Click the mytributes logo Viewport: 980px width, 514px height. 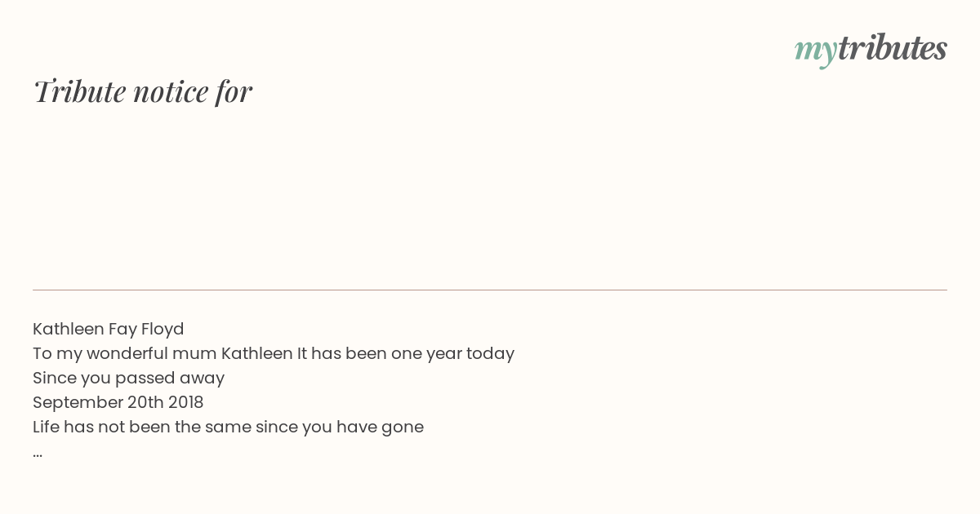871,49
